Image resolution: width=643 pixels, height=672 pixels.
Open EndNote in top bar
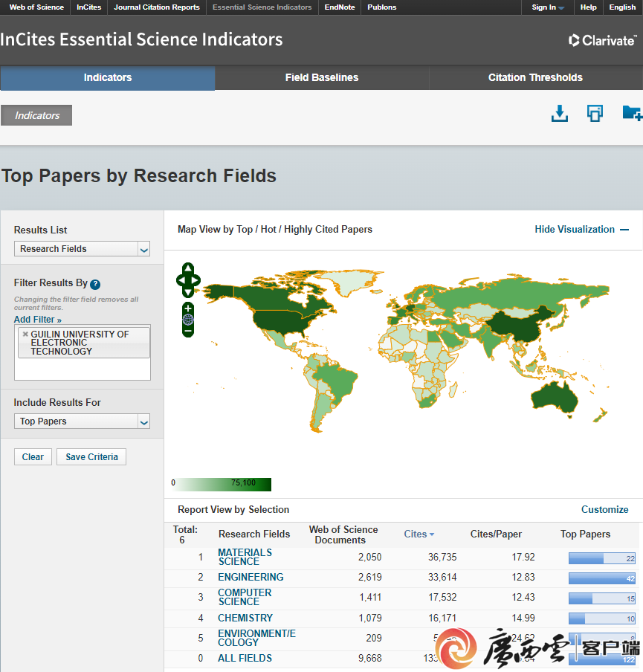[340, 7]
